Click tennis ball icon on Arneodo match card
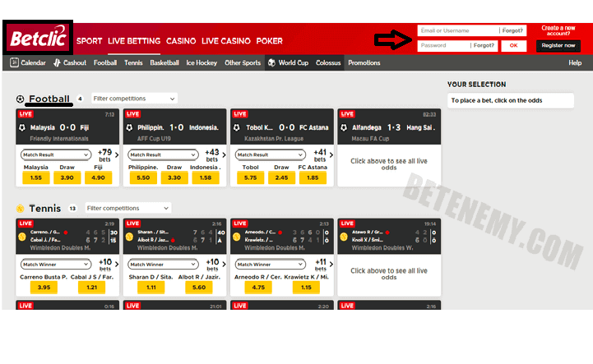 click(237, 237)
